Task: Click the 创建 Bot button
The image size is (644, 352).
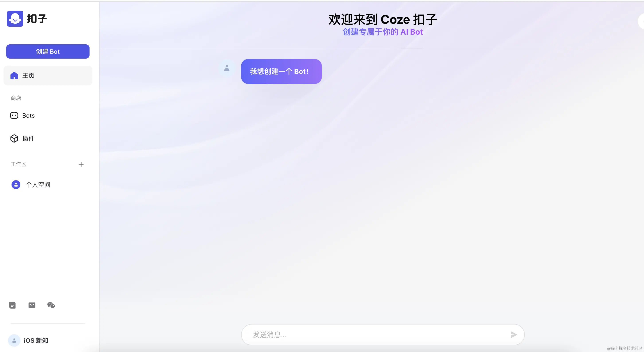Action: 48,51
